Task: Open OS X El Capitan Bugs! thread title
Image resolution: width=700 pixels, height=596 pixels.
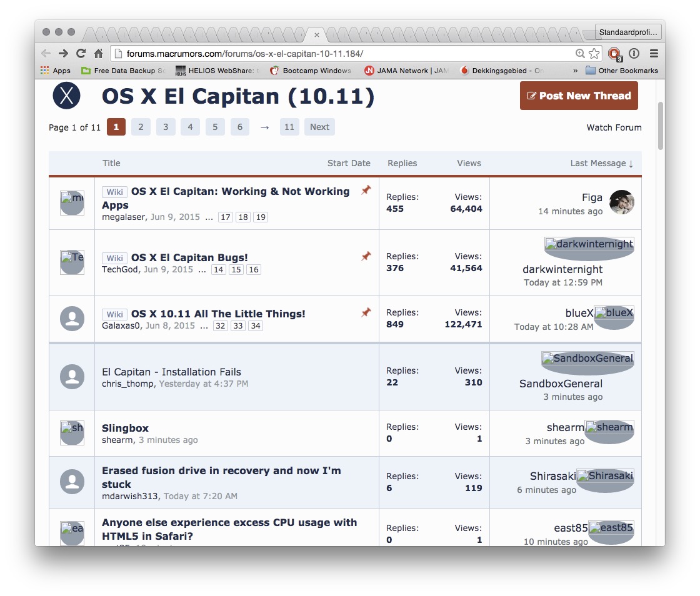Action: [189, 258]
